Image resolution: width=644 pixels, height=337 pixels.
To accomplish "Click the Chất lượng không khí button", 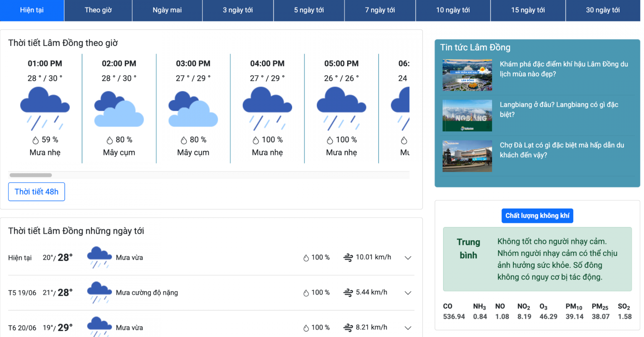I will [537, 216].
